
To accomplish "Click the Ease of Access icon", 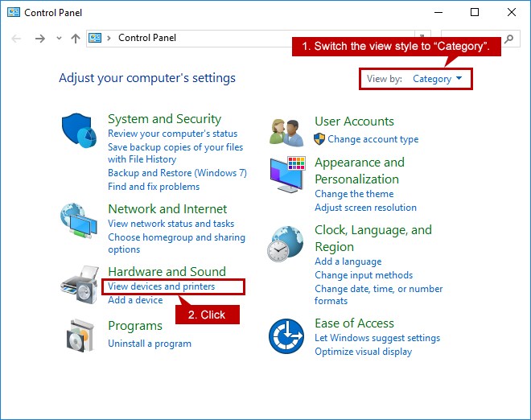I will (286, 336).
